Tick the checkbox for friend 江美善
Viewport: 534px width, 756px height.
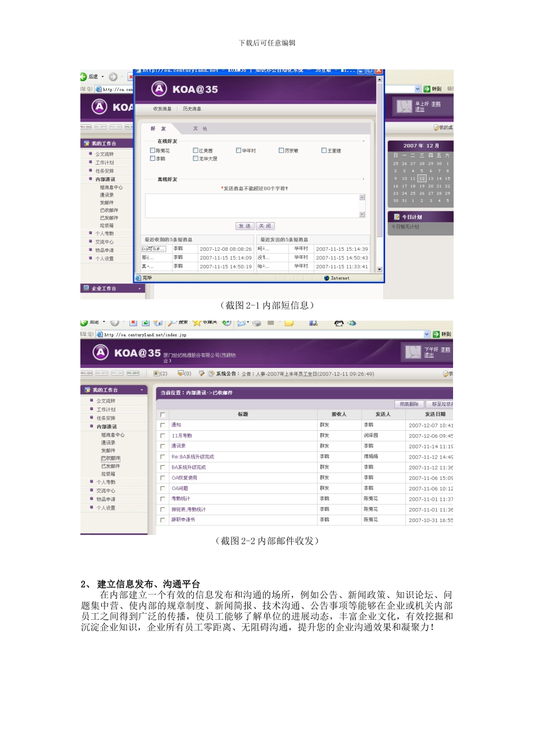(x=196, y=150)
